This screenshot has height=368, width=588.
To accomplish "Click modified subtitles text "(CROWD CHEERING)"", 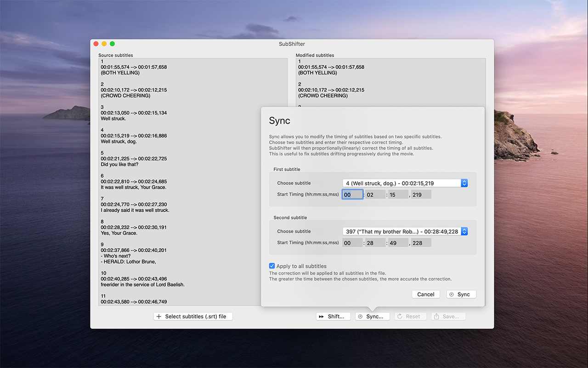I will [323, 96].
